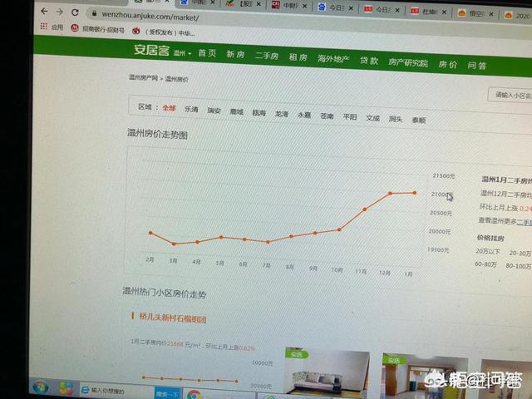Switch to the 悟空 browser tab
The image size is (532, 399).
pos(475,13)
